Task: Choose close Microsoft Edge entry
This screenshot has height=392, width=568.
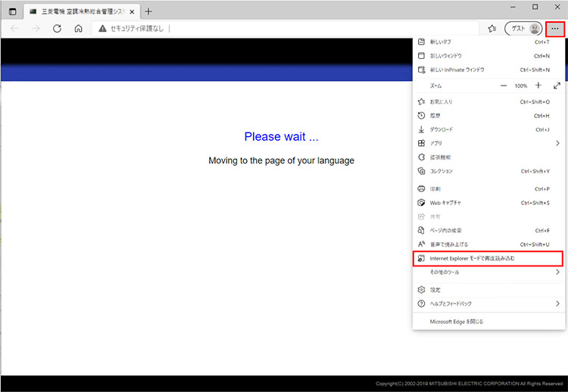Action: (x=488, y=322)
